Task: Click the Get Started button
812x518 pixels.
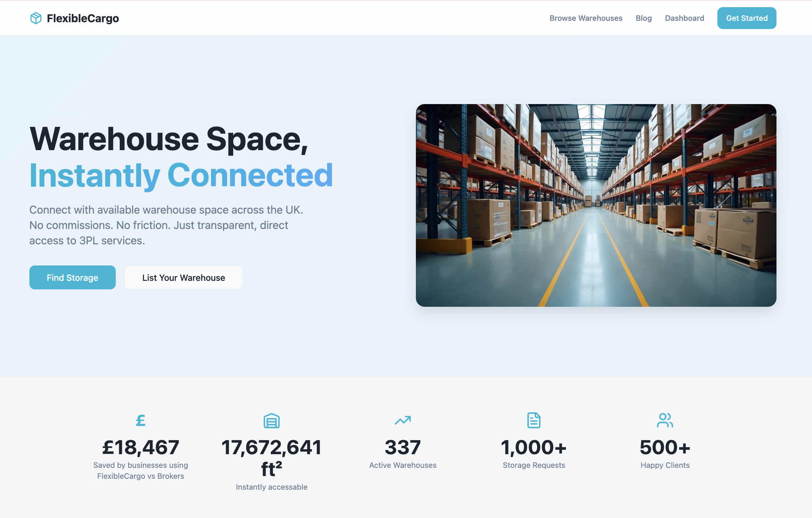Action: pyautogui.click(x=747, y=18)
